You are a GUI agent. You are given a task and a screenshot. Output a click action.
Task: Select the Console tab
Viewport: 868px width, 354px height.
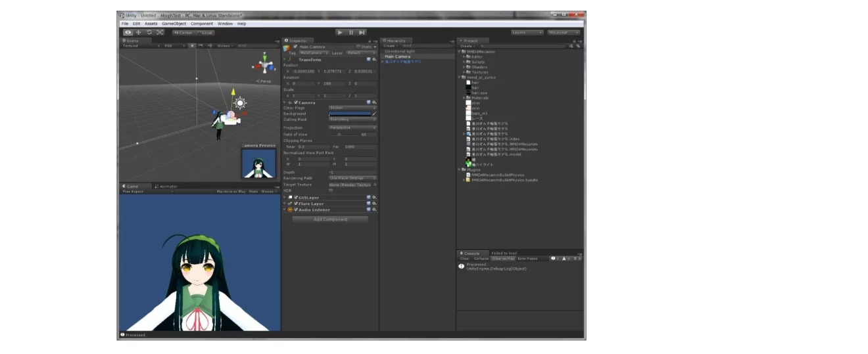click(x=471, y=253)
